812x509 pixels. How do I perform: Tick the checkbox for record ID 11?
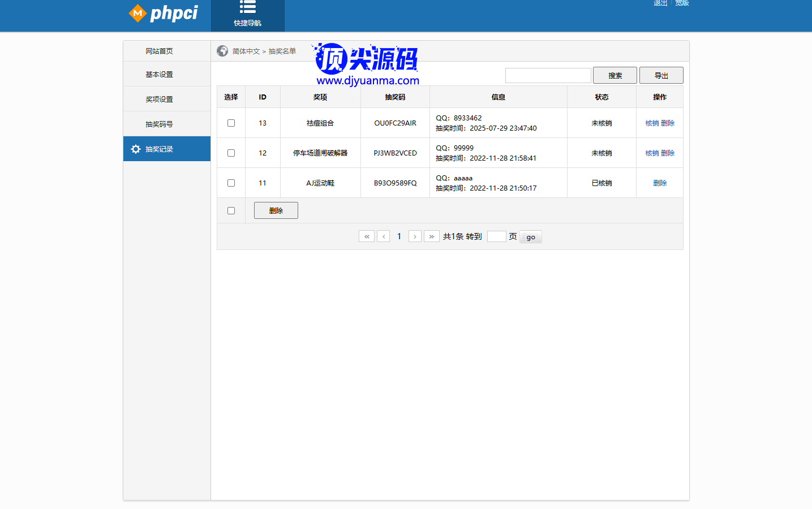pyautogui.click(x=231, y=183)
